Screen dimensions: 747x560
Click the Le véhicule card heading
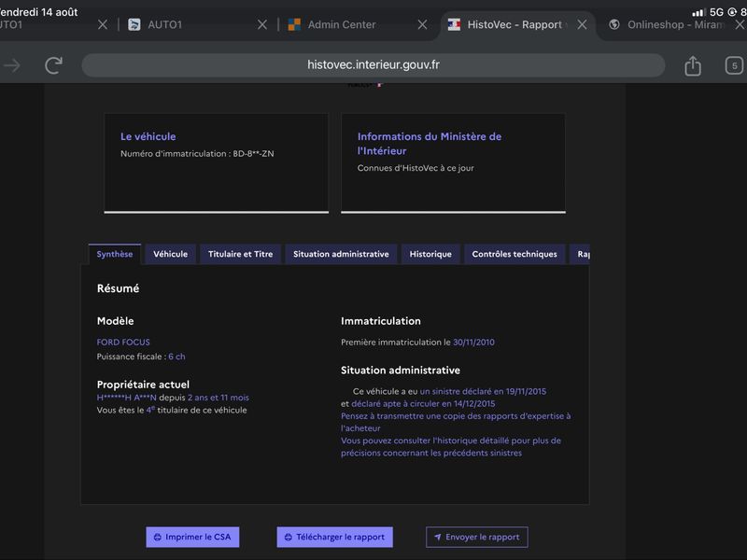(x=148, y=136)
